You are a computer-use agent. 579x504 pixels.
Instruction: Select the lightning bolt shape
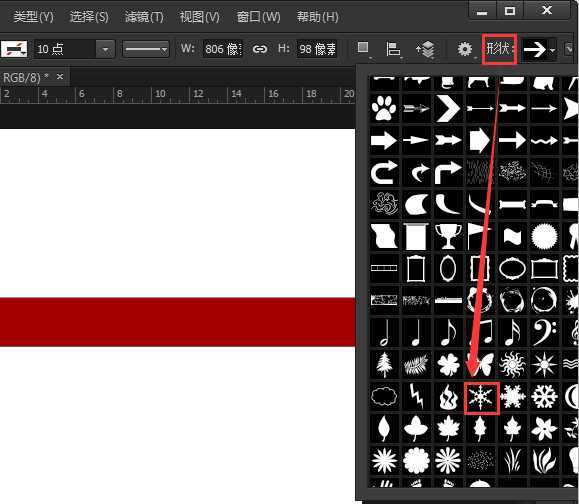(417, 397)
